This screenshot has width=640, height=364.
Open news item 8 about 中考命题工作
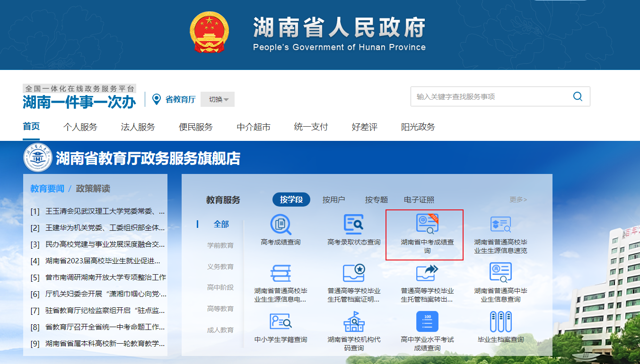[x=98, y=327]
